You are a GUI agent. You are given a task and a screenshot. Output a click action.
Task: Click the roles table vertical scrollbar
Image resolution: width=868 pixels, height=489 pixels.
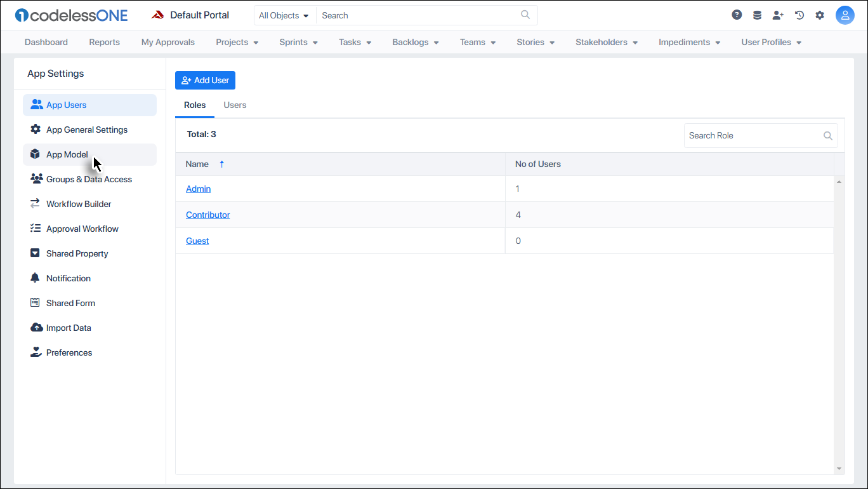[839, 325]
